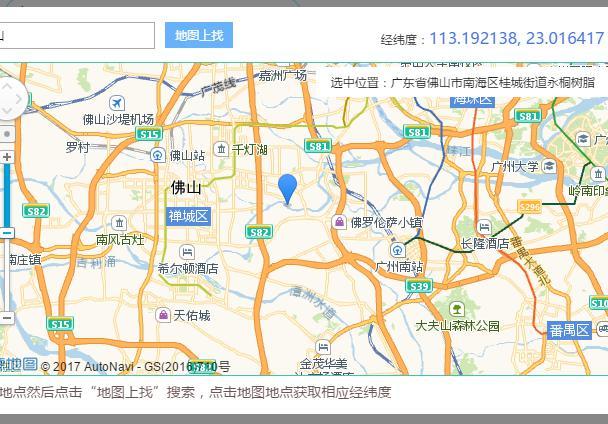This screenshot has height=424, width=608.
Task: Click the hotel icon above 金茂华美
Action: [323, 347]
